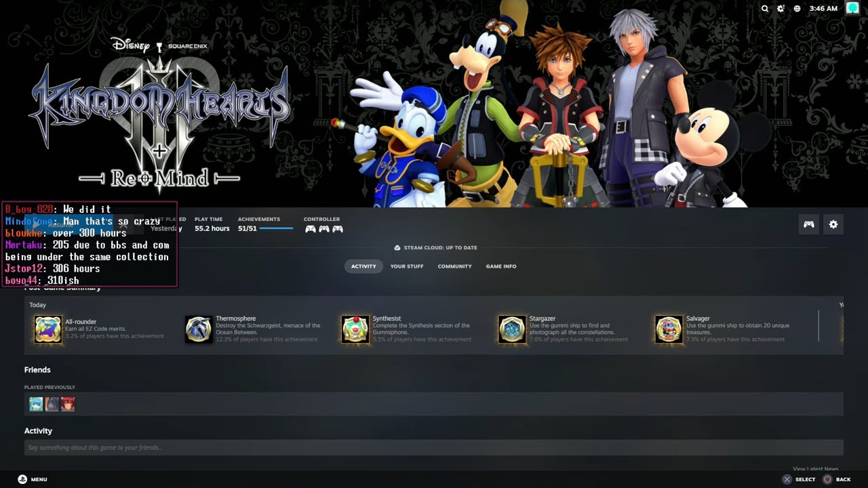The height and width of the screenshot is (488, 868).
Task: Open the Thermosphere achievement icon
Action: point(199,329)
